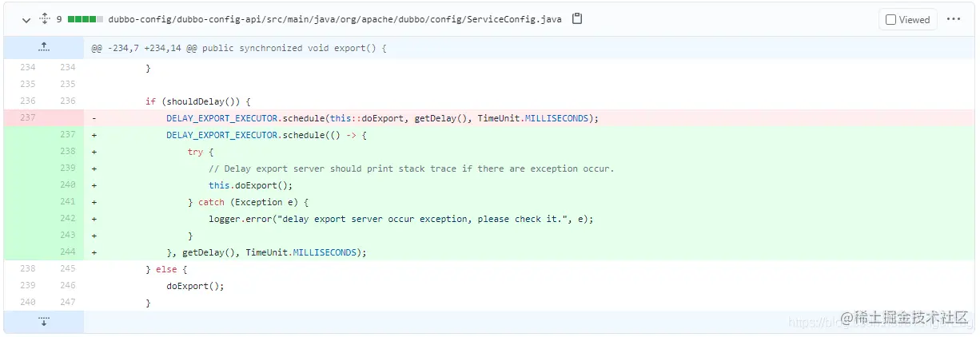This screenshot has height=337, width=980.
Task: Click the 'if (shouldDelay()) {' code line
Action: (x=198, y=101)
